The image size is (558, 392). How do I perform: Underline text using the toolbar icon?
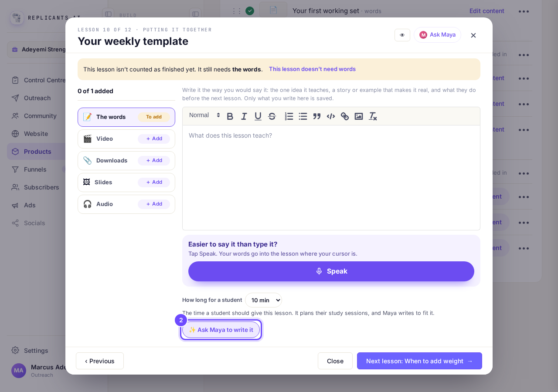point(258,116)
